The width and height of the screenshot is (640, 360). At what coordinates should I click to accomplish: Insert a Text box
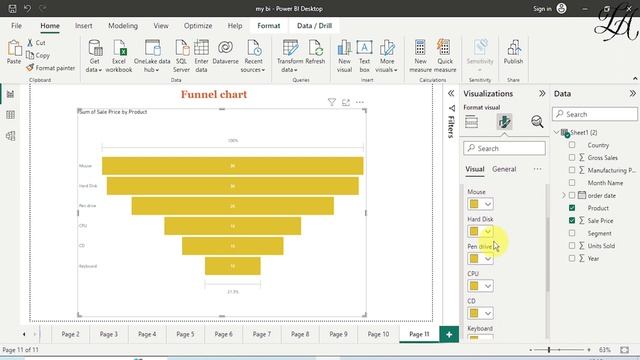[364, 56]
